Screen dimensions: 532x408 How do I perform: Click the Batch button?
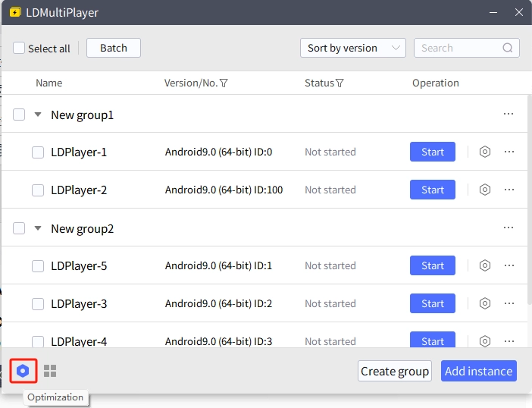tap(114, 48)
